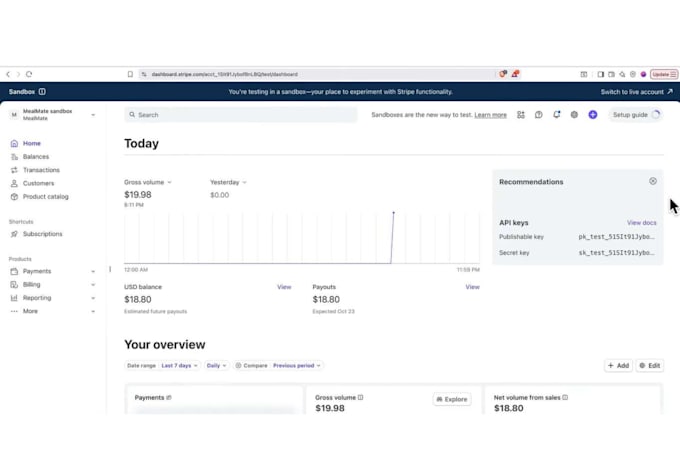This screenshot has height=459, width=680.
Task: Click the Update menu button in the browser
Action: [x=664, y=74]
